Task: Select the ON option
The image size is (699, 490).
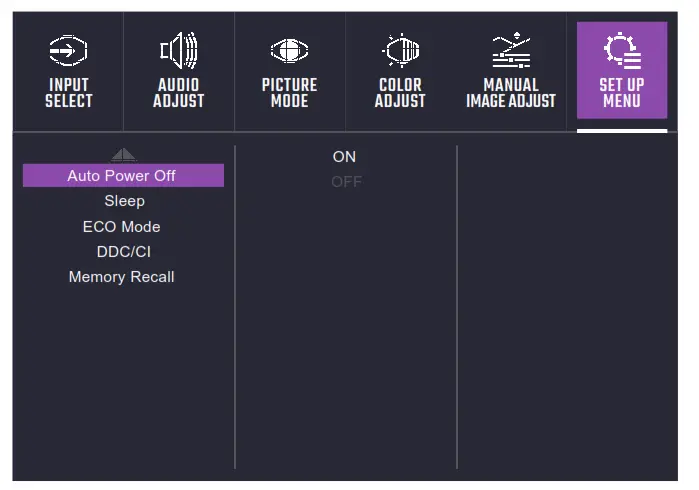Action: pos(344,157)
